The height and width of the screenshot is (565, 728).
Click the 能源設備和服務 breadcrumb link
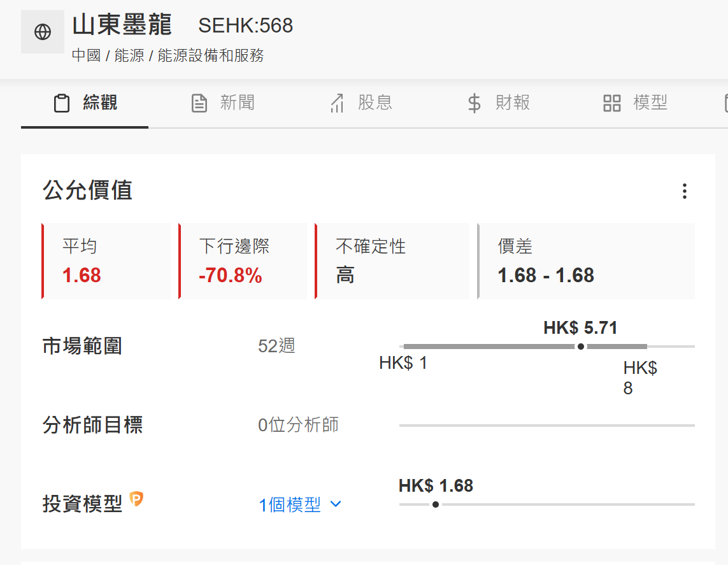point(211,55)
